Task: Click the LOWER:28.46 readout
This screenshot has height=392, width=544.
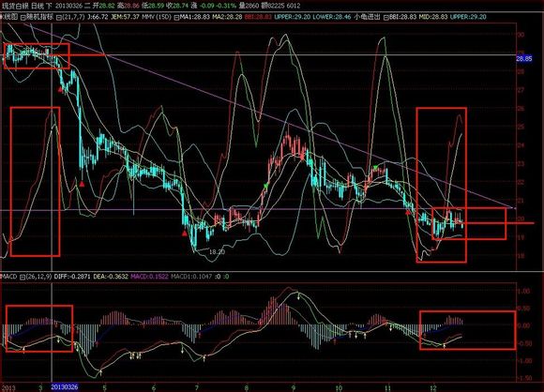Action: [x=332, y=17]
